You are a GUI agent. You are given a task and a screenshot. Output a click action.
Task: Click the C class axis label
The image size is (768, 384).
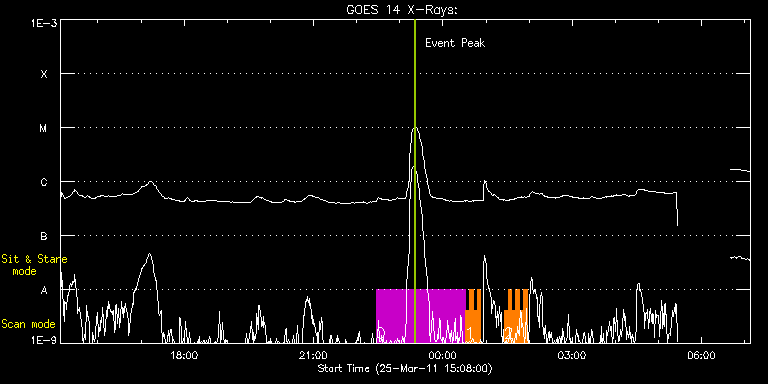44,182
